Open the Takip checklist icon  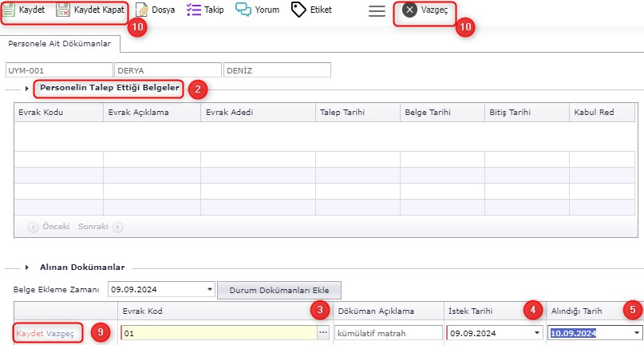[x=193, y=10]
